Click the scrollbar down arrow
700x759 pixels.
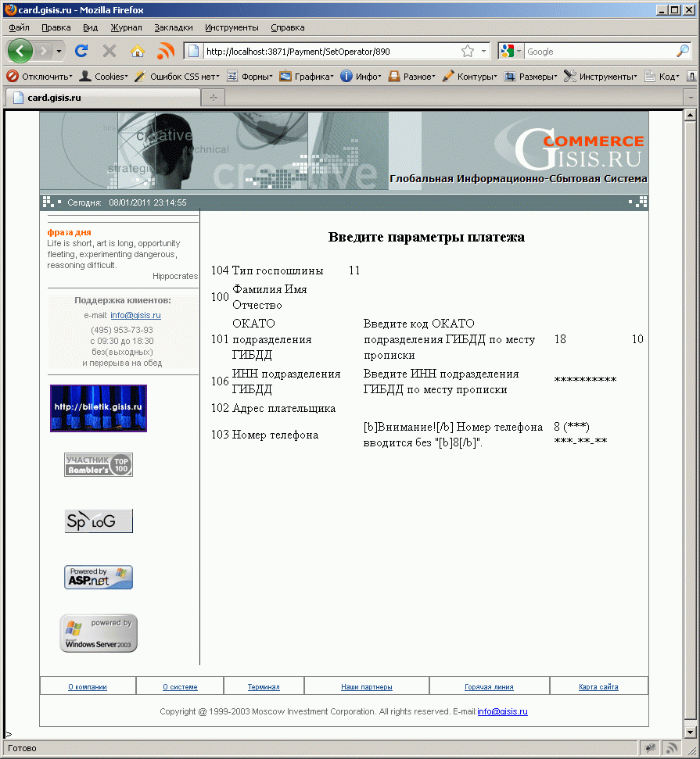[691, 732]
